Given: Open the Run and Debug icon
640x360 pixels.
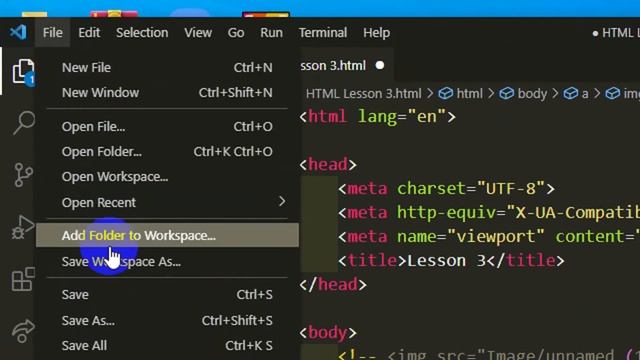Looking at the screenshot, I should point(23,227).
